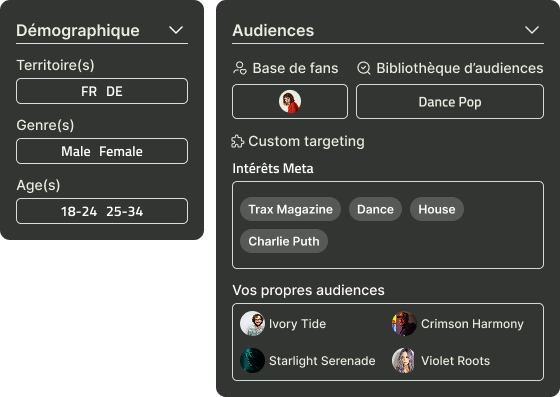Select the Trax Magazine interest chip

290,209
